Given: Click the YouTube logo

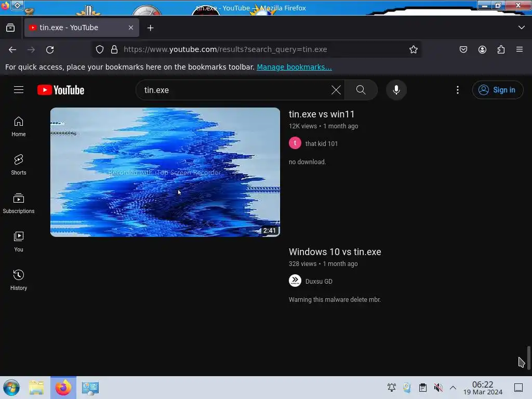Looking at the screenshot, I should point(61,90).
